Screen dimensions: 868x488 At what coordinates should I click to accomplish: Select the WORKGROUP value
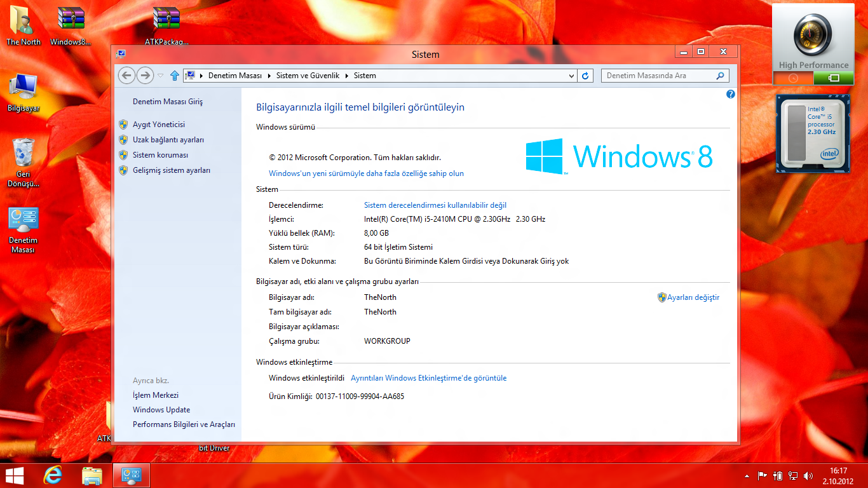click(387, 341)
